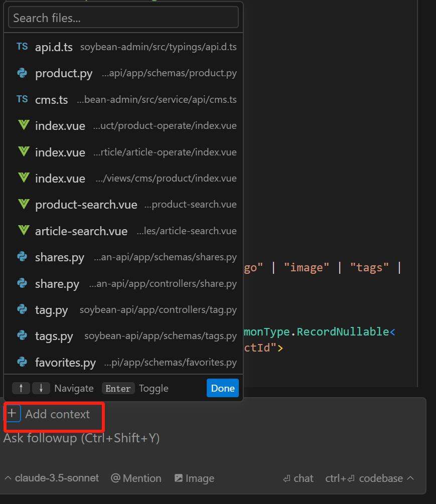Screen dimensions: 436x504
Task: Click the Python icon beside product.py
Action: pyautogui.click(x=22, y=73)
